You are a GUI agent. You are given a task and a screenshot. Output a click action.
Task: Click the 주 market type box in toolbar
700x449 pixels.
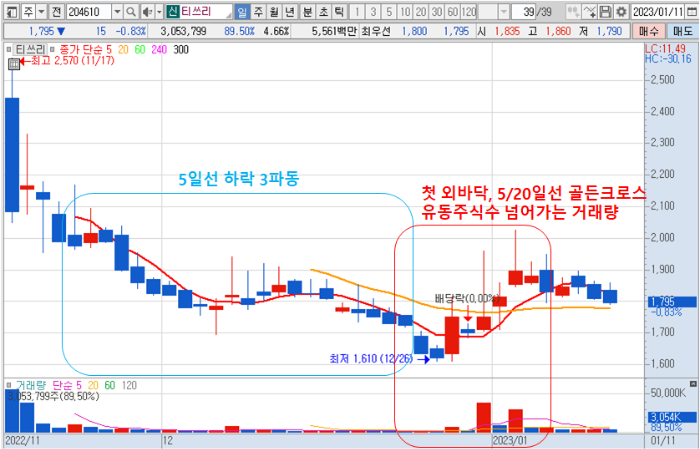click(x=29, y=12)
